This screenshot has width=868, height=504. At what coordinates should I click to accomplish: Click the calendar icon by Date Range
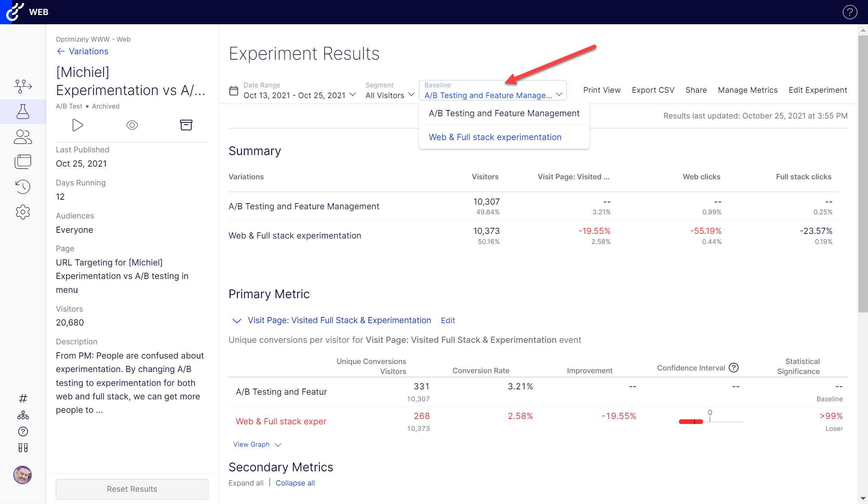[234, 91]
